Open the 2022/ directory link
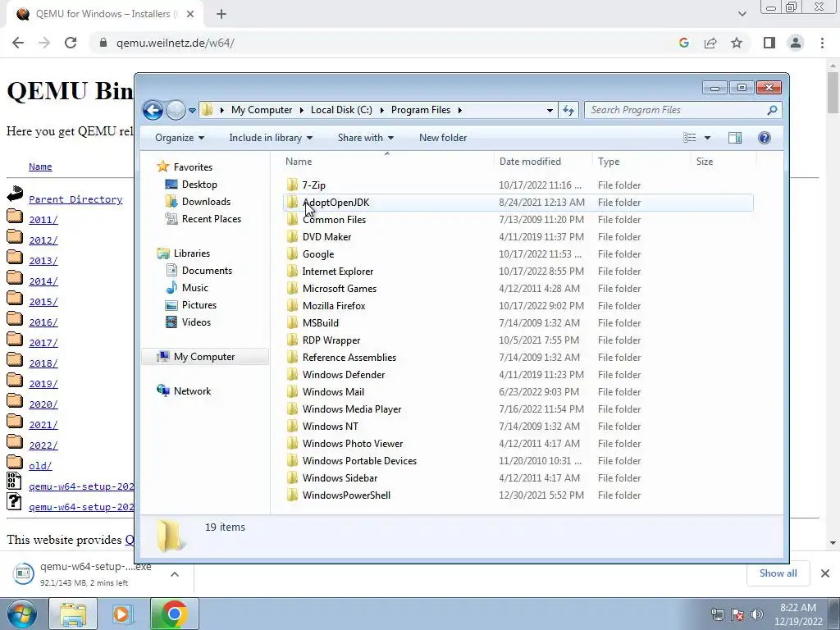The image size is (840, 630). 43,445
